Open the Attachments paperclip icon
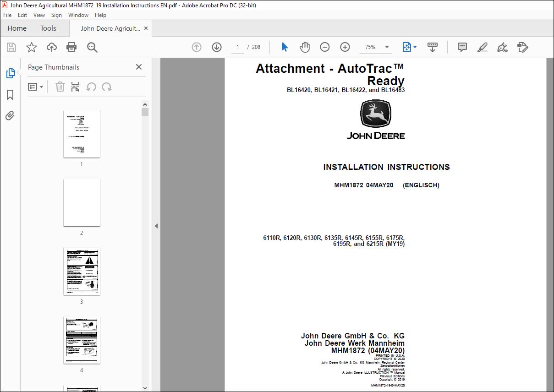This screenshot has width=554, height=392. pyautogui.click(x=10, y=115)
